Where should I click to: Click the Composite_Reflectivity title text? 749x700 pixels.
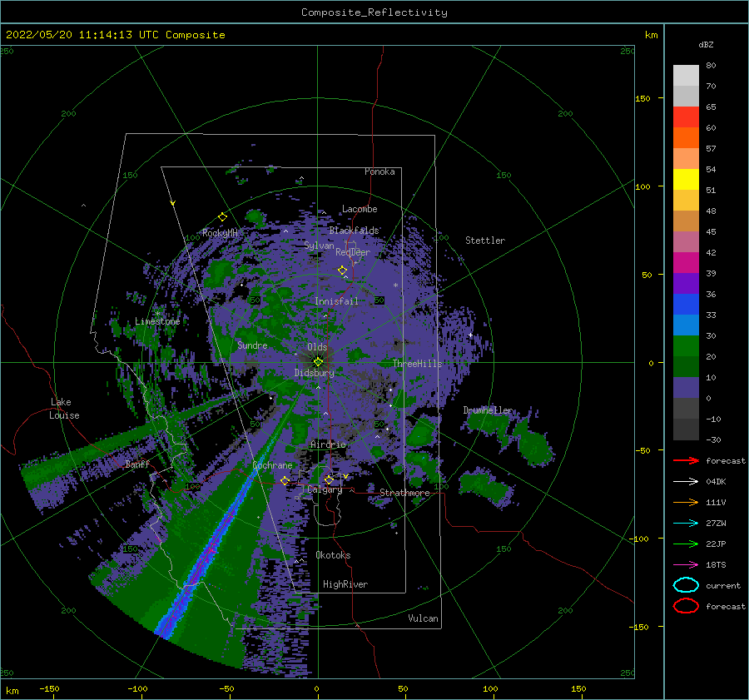[x=374, y=12]
